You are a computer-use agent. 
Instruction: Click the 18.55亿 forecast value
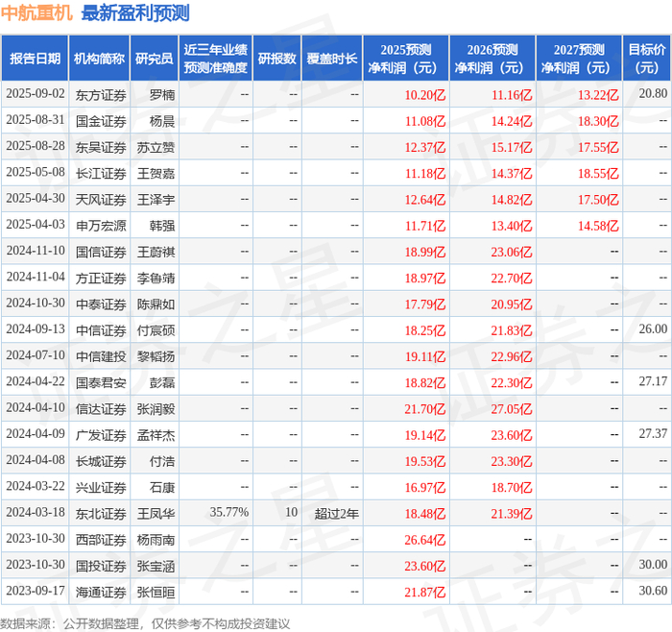pyautogui.click(x=598, y=173)
